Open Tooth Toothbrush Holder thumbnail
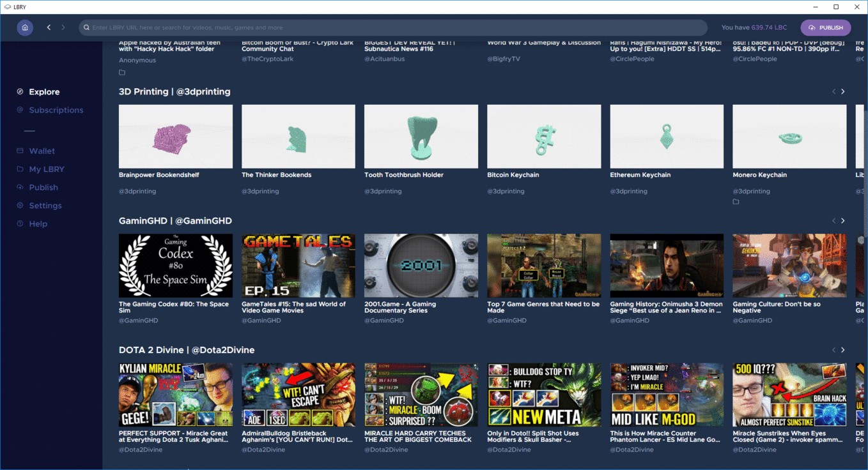Image resolution: width=868 pixels, height=470 pixels. click(x=421, y=137)
